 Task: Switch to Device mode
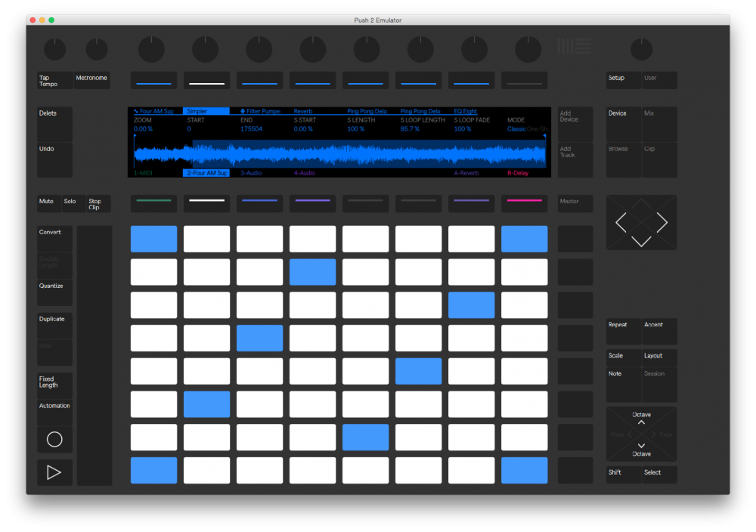(x=624, y=124)
